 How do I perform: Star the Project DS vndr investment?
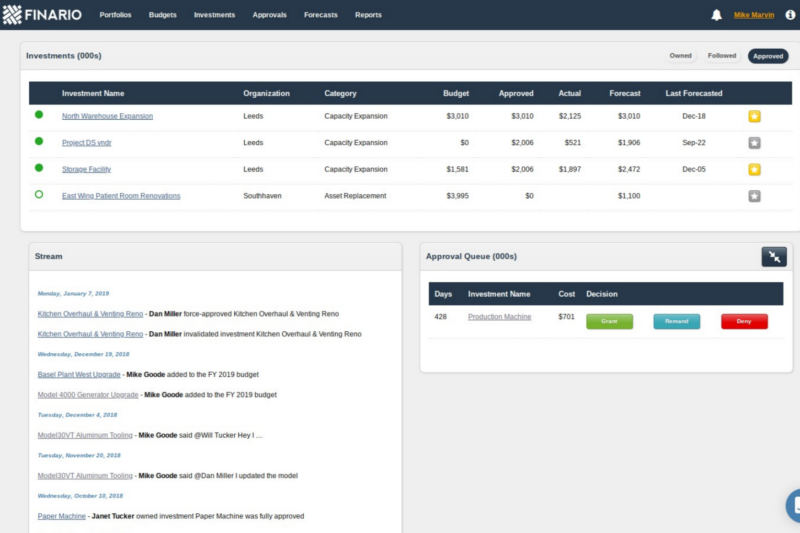click(x=754, y=143)
